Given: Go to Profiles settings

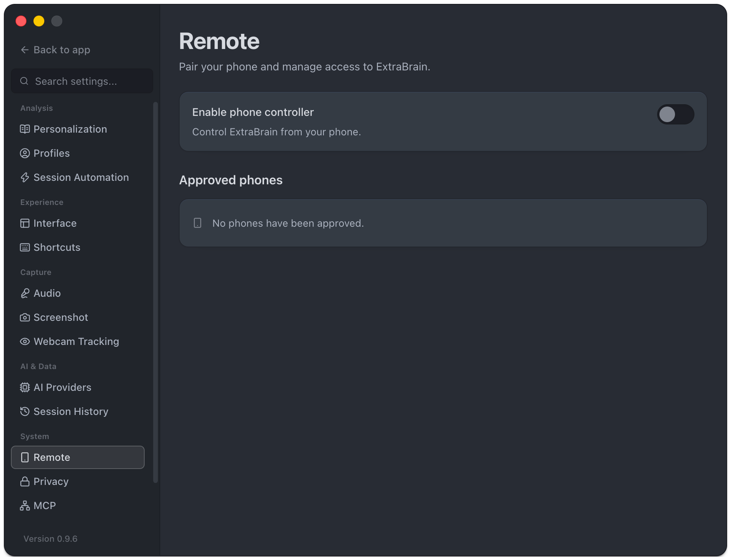Looking at the screenshot, I should 78,153.
